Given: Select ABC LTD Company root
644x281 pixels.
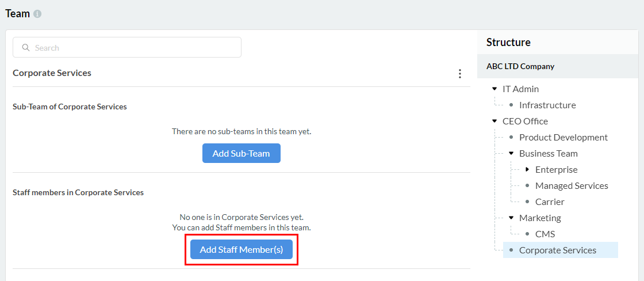Looking at the screenshot, I should pyautogui.click(x=520, y=66).
